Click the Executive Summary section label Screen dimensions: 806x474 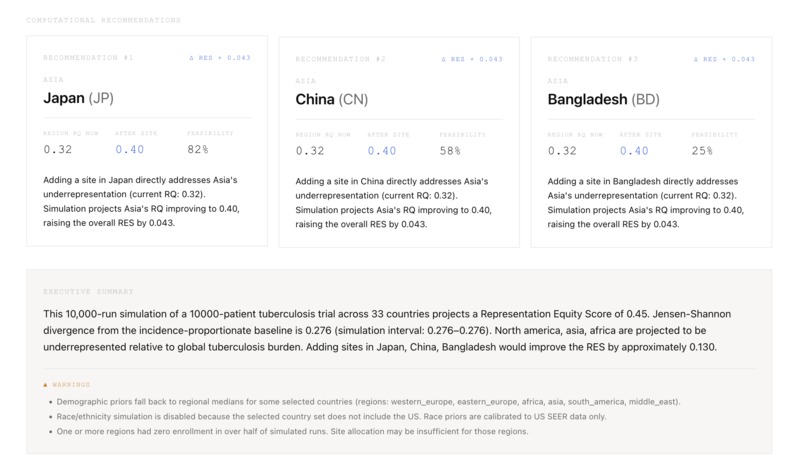click(88, 291)
